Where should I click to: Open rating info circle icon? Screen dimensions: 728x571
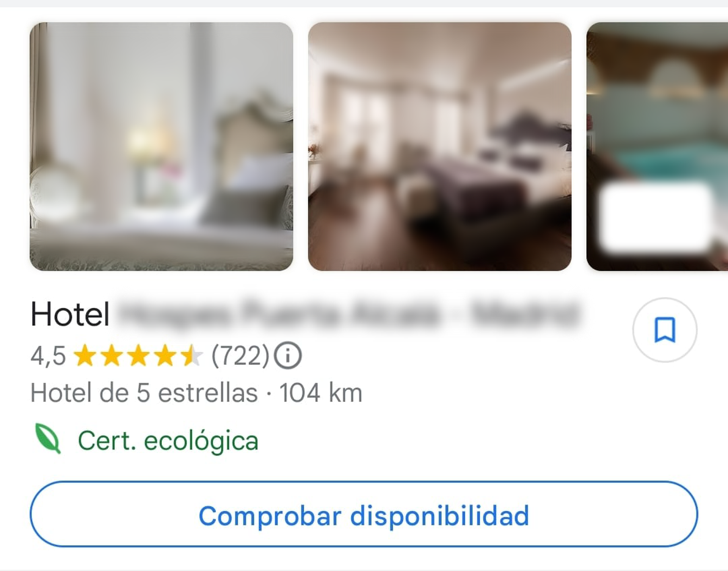288,356
